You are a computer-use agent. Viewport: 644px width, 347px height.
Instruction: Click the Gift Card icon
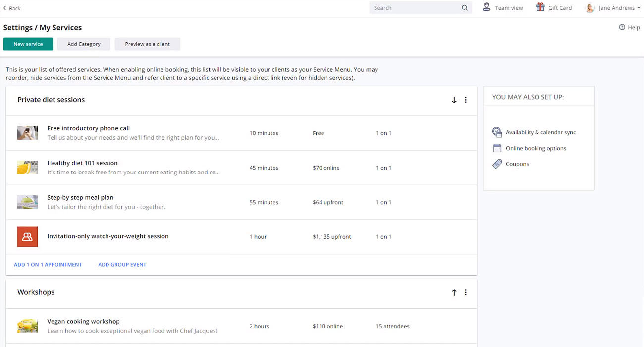point(540,7)
